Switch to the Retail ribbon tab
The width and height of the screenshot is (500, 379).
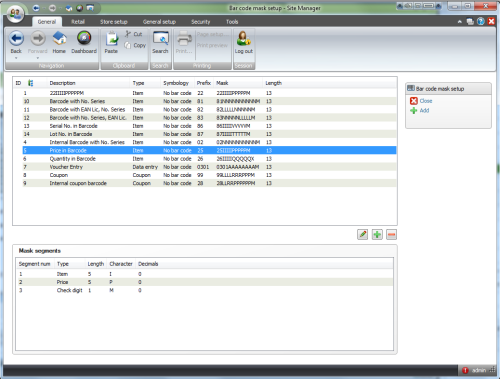coord(78,22)
